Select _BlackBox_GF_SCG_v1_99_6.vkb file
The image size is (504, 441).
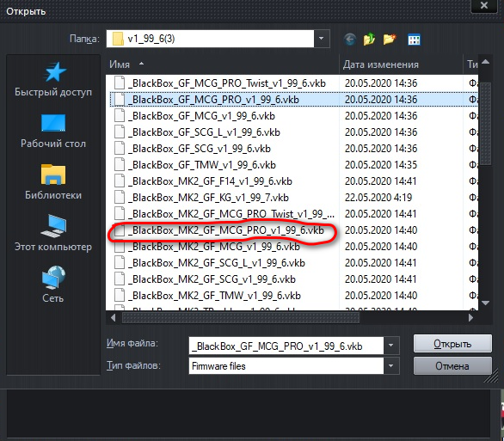pyautogui.click(x=200, y=149)
